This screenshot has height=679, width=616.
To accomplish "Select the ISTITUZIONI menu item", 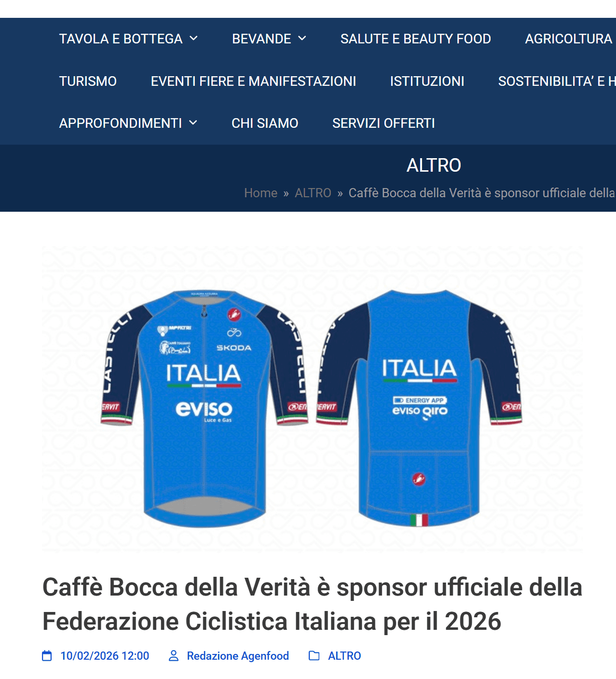I will pos(427,81).
